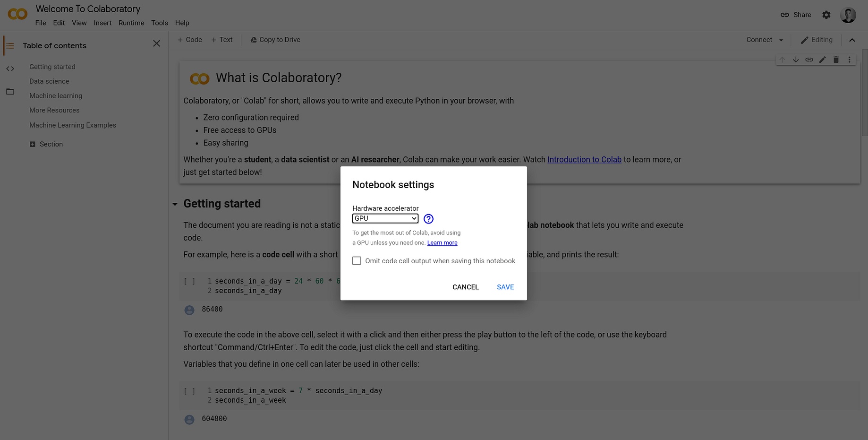Follow the Learn more link
This screenshot has height=440, width=868.
click(x=443, y=243)
